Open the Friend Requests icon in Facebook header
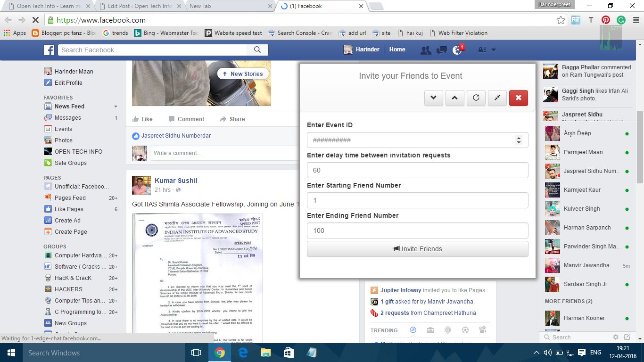 coord(426,50)
